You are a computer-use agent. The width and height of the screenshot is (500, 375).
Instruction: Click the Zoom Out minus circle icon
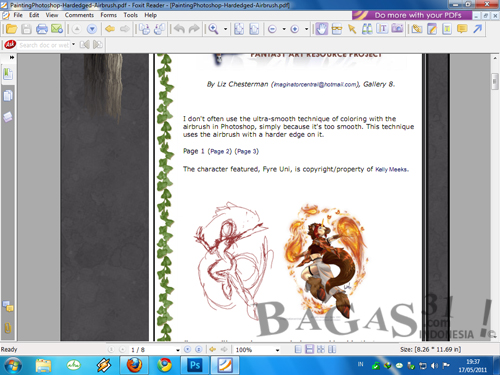pos(272,29)
